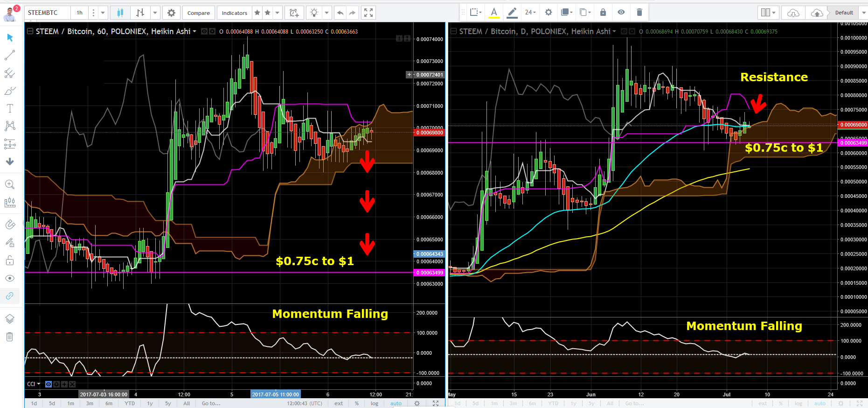Hide all drawing tools with eye icon
868x408 pixels.
[x=10, y=278]
